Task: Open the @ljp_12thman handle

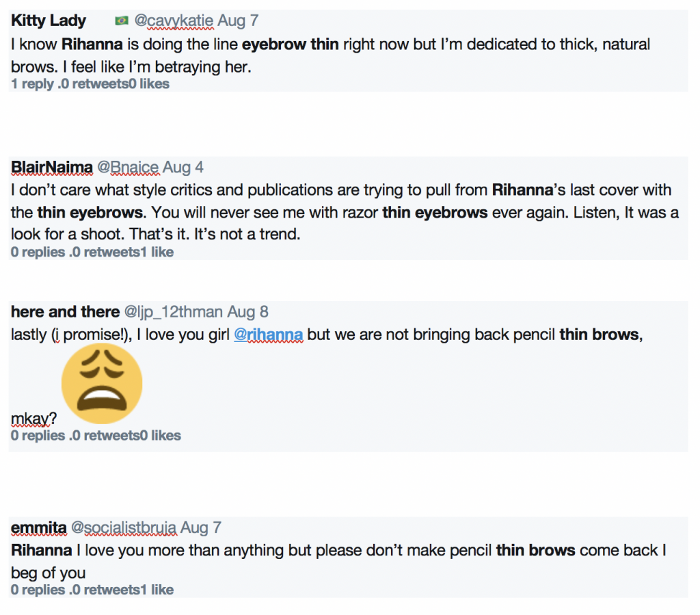Action: 173,312
